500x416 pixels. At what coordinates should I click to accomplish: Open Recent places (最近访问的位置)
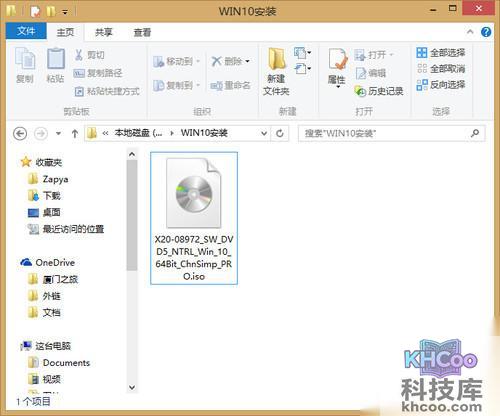click(x=66, y=229)
